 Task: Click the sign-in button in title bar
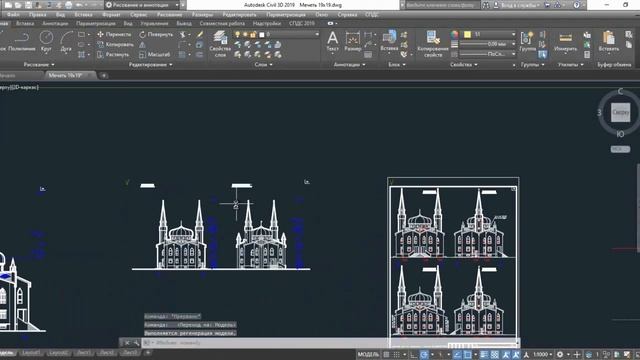516,5
